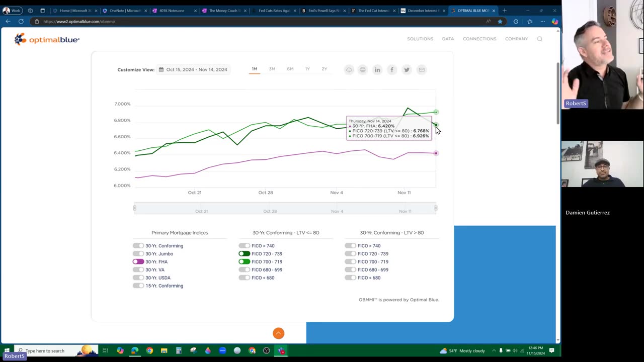Screen dimensions: 644x362
Task: Click RobertS video thumbnail
Action: click(x=602, y=54)
